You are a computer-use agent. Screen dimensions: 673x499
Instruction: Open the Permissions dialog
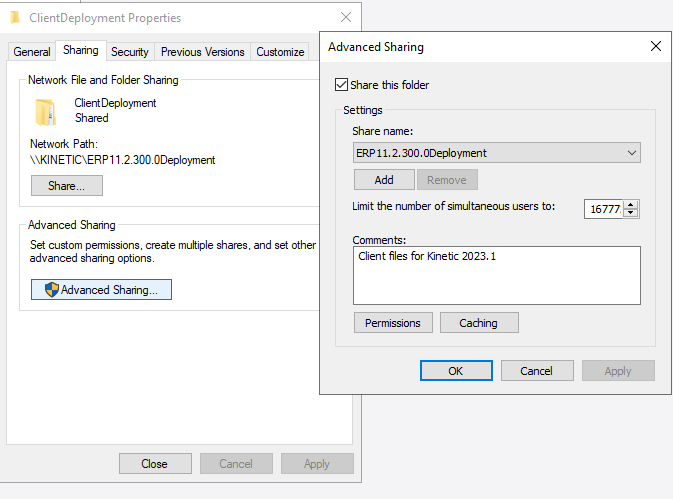coord(393,323)
